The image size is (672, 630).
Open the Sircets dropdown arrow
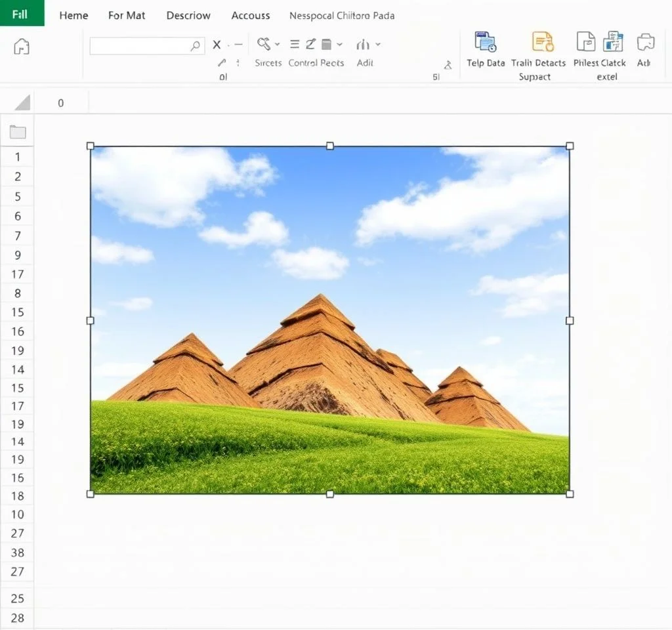(x=277, y=45)
